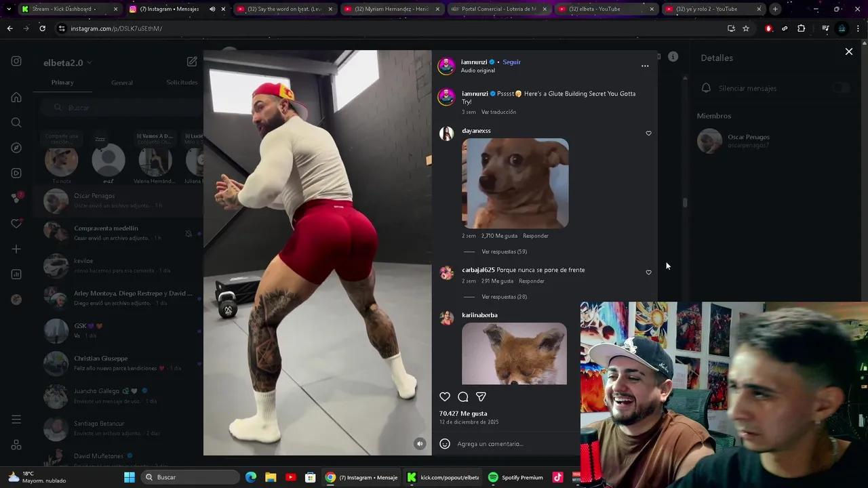The image size is (868, 488).
Task: Open File Explorer from the taskbar
Action: (x=271, y=478)
